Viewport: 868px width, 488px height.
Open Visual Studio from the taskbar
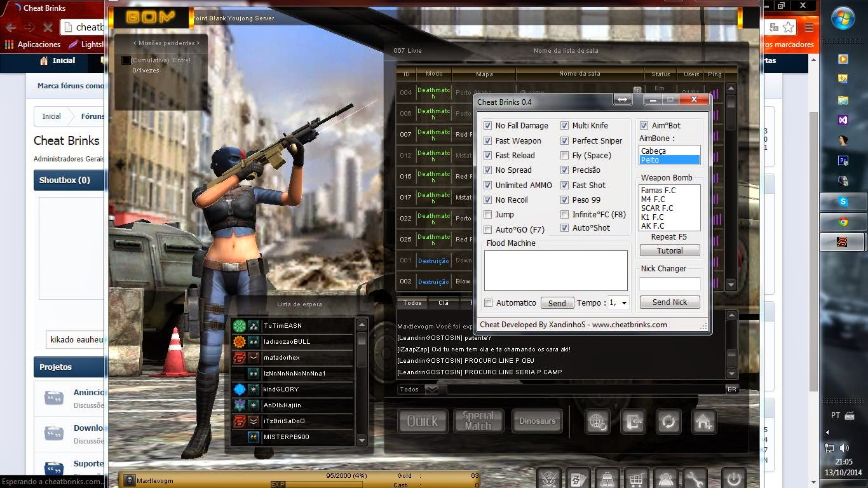pyautogui.click(x=843, y=119)
